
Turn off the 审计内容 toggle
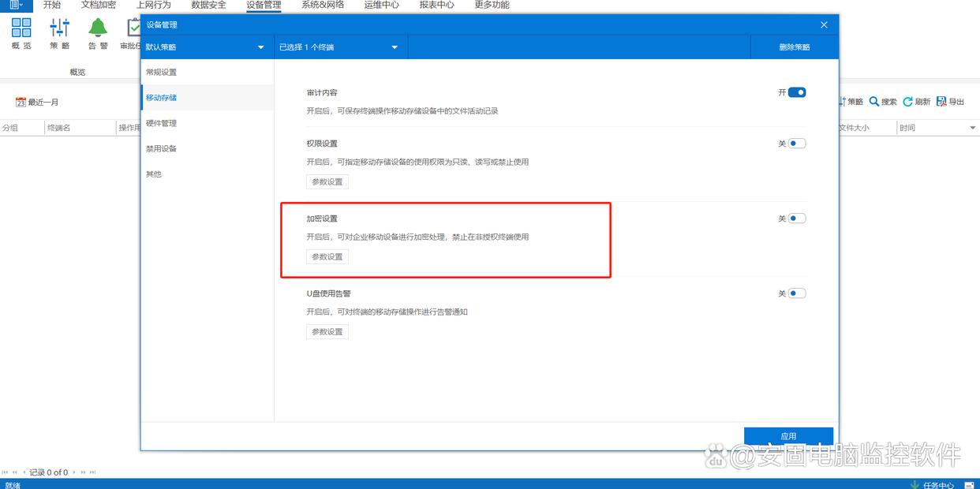point(796,92)
